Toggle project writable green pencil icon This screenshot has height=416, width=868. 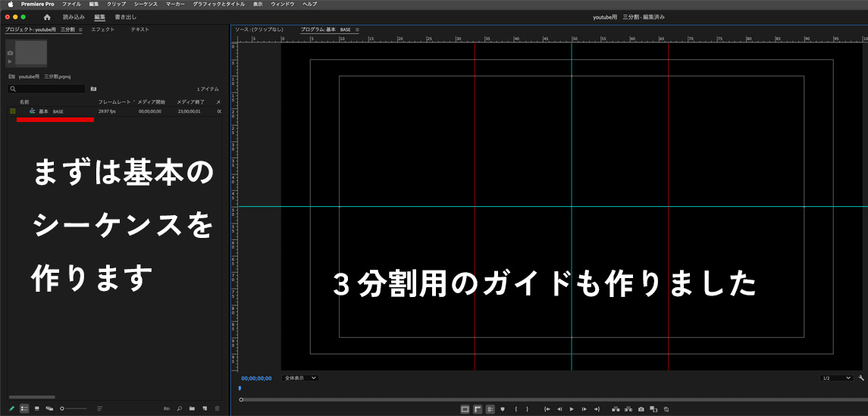(12, 408)
